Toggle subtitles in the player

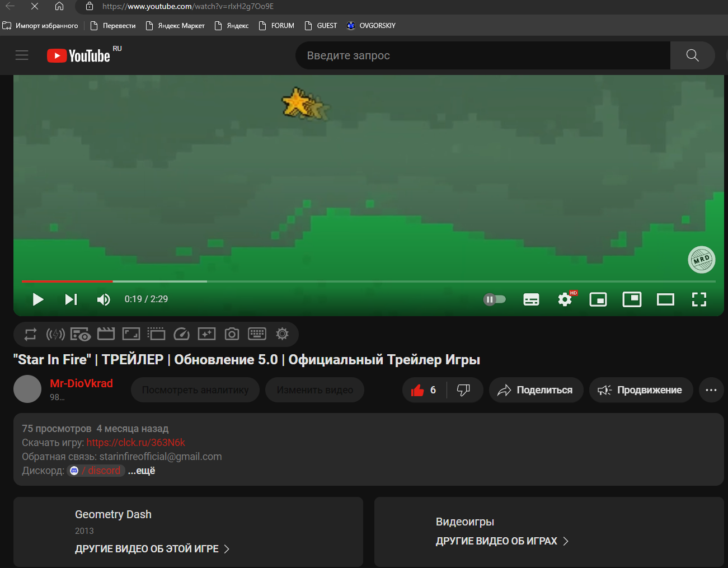point(531,299)
